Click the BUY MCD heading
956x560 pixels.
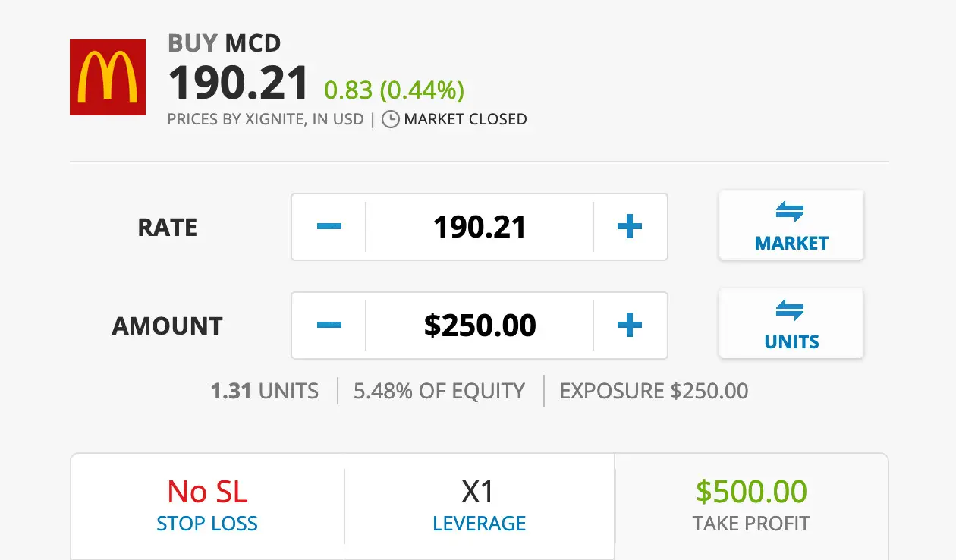point(225,43)
